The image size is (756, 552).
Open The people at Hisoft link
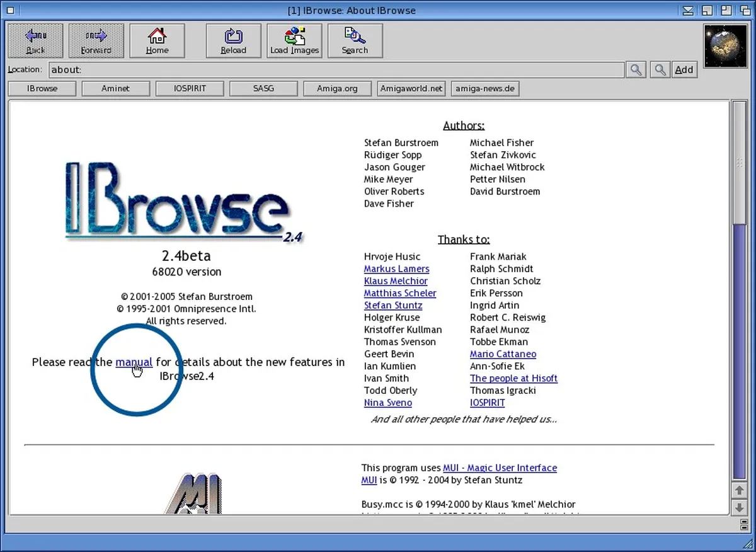pos(513,379)
